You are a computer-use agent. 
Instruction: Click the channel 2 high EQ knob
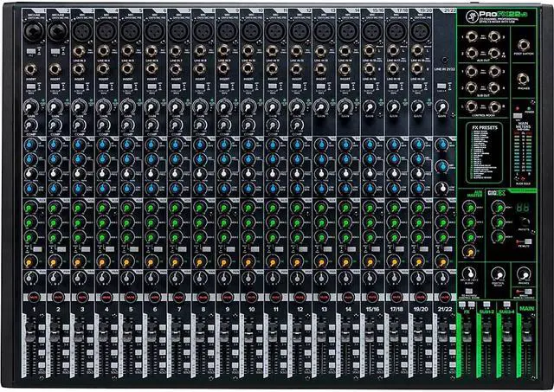(55, 145)
